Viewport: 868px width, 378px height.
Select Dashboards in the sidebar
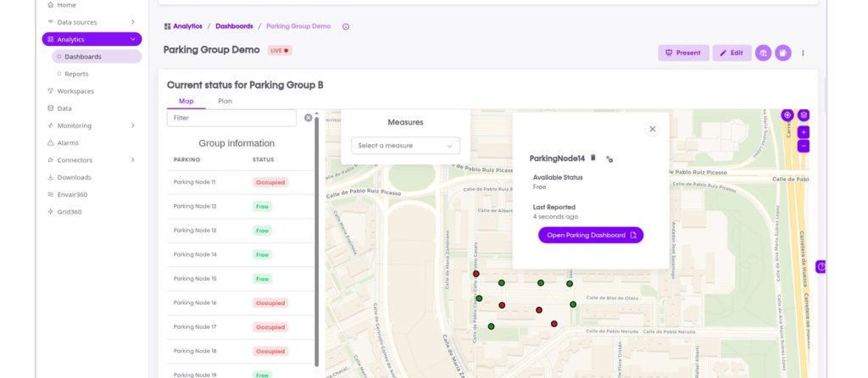(x=97, y=57)
